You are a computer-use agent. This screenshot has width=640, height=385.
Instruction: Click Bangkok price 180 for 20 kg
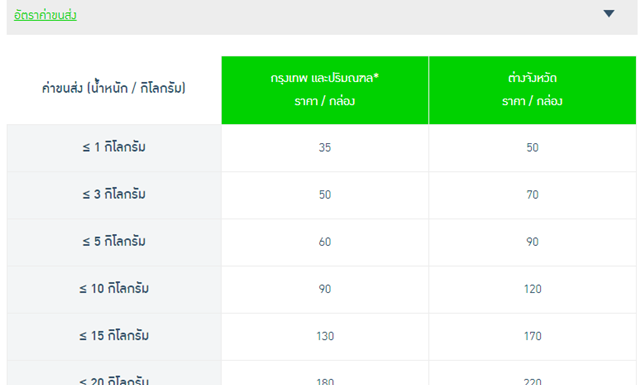coord(325,381)
